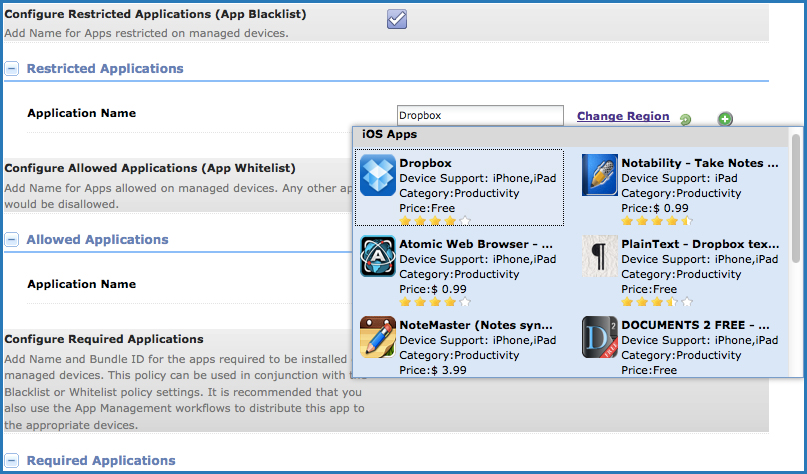Pick the Atomic Web Browser icon

pyautogui.click(x=378, y=256)
